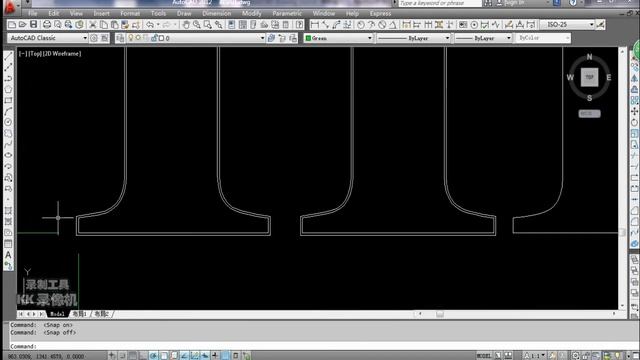The image size is (640, 360).
Task: Open the annotation scale 1:1 dropdown
Action: 535,356
